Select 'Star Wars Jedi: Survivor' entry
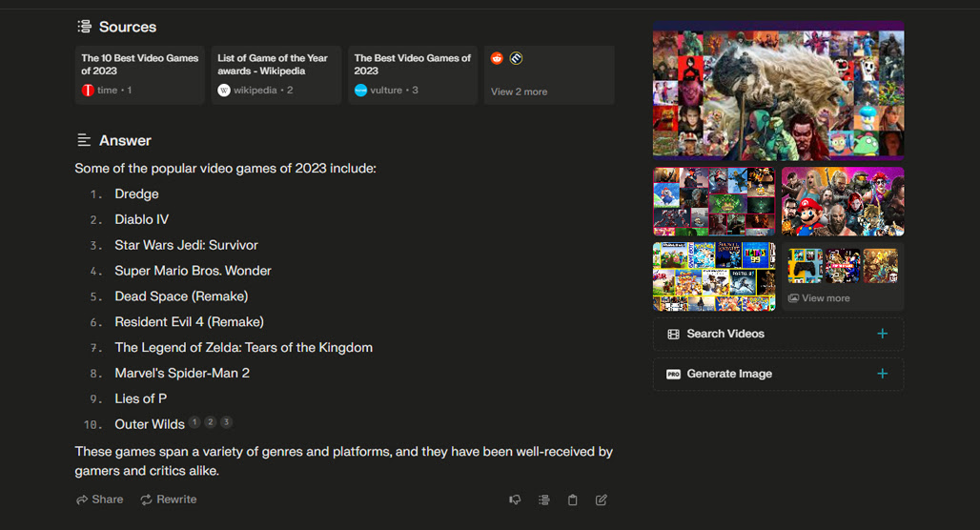The width and height of the screenshot is (980, 530). click(x=186, y=245)
